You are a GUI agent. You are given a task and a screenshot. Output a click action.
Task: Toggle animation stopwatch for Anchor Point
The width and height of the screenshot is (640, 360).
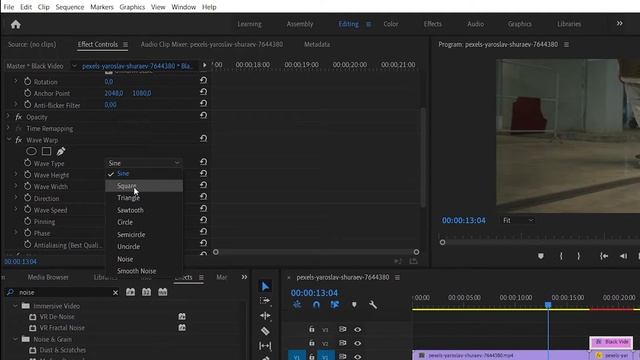click(27, 93)
